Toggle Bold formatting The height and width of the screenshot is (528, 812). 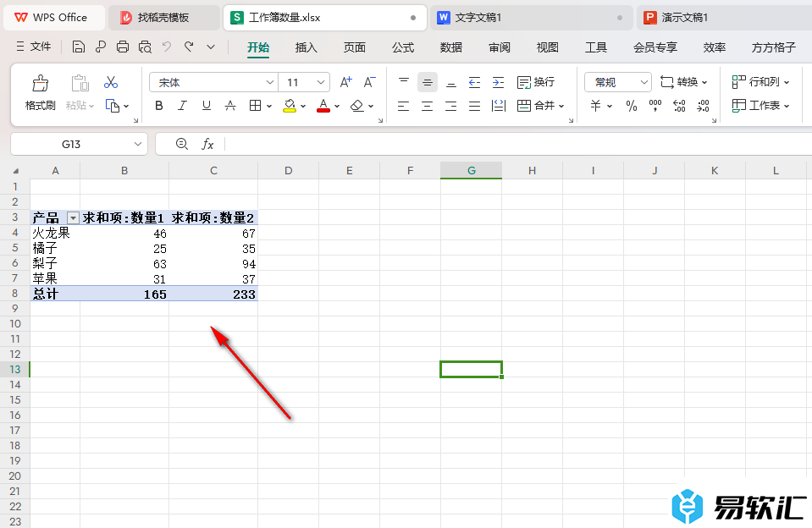click(159, 106)
